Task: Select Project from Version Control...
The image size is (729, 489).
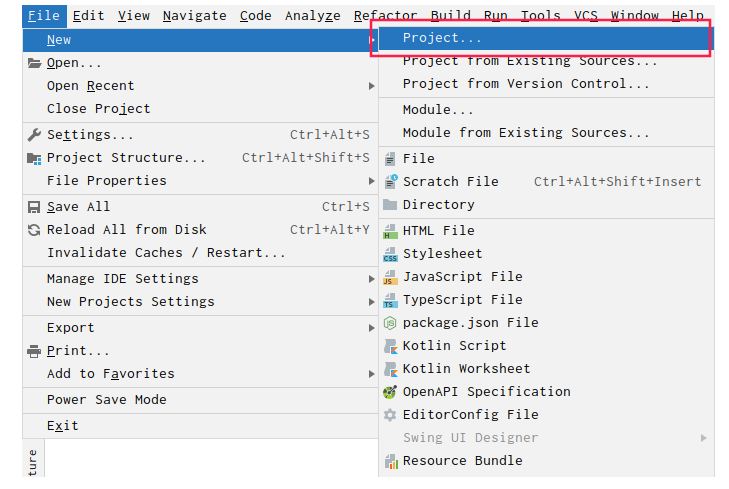Action: coord(546,84)
